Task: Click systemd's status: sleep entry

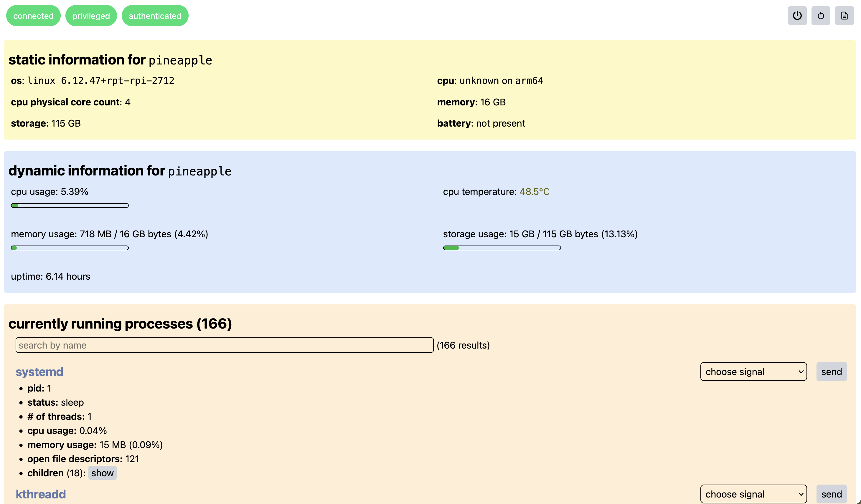Action: [56, 402]
